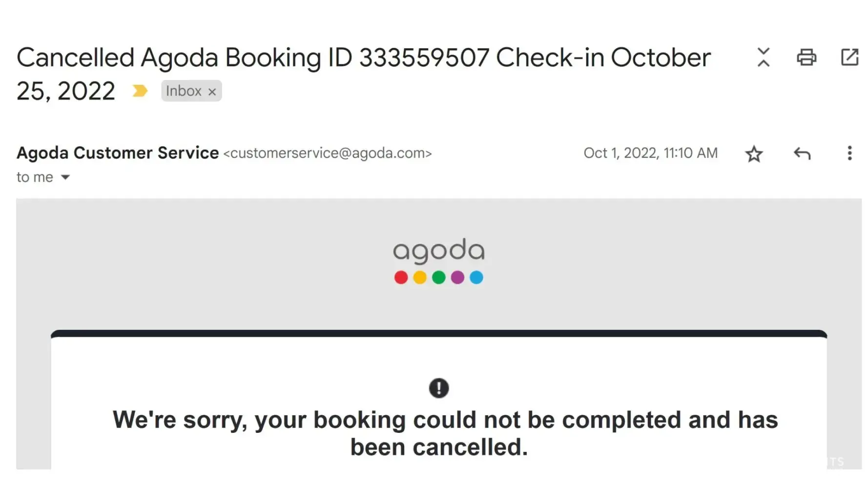Click the green dot in agoda logo
The image size is (868, 488).
(x=438, y=278)
